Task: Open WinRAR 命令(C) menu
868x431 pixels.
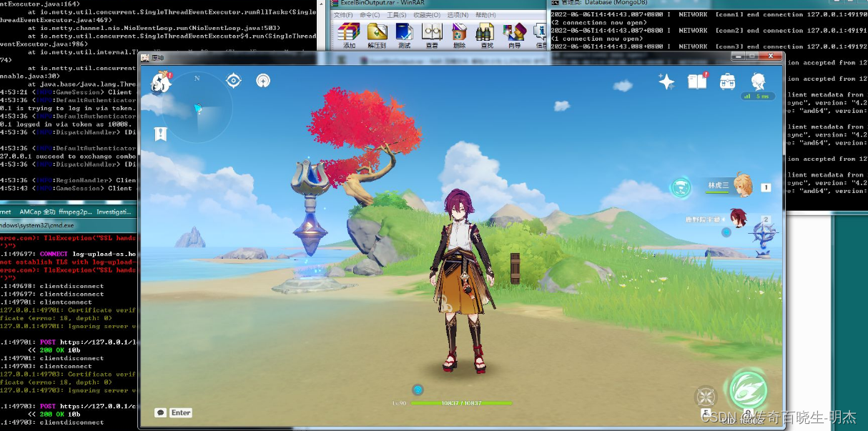Action: [x=370, y=15]
